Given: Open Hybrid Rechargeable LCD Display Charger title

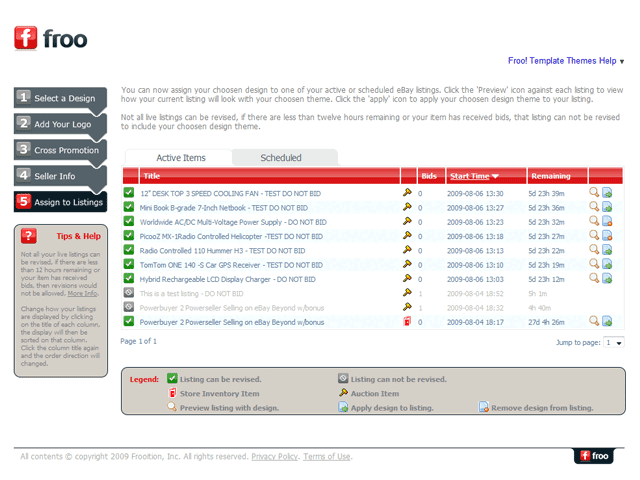Looking at the screenshot, I should [227, 279].
